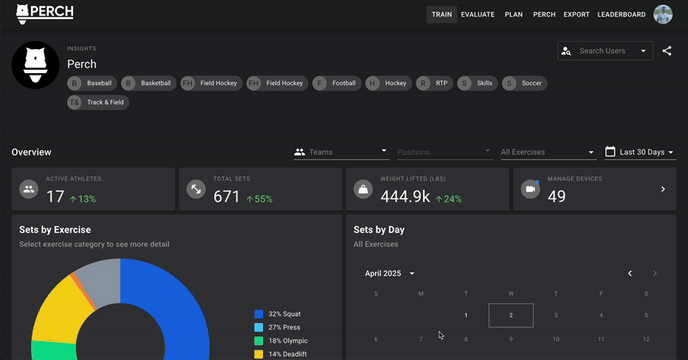Select the Football team chip

click(x=337, y=83)
